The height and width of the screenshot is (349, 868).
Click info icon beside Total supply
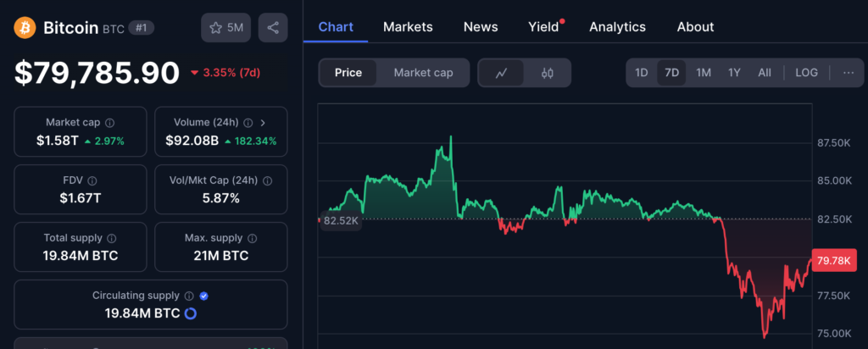112,239
